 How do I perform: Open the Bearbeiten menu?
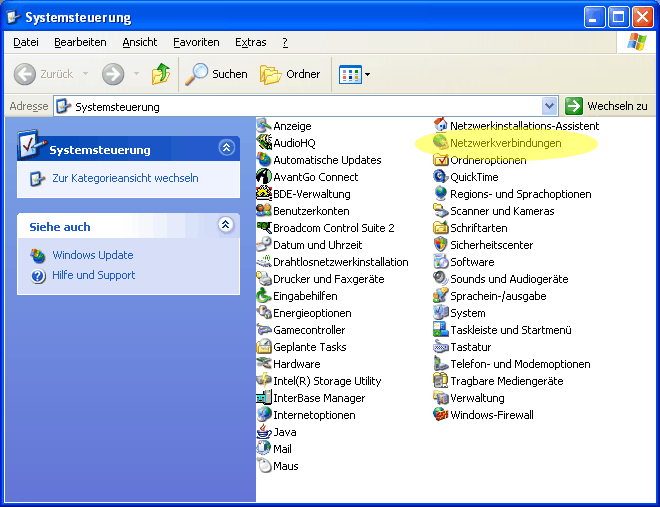pos(80,42)
